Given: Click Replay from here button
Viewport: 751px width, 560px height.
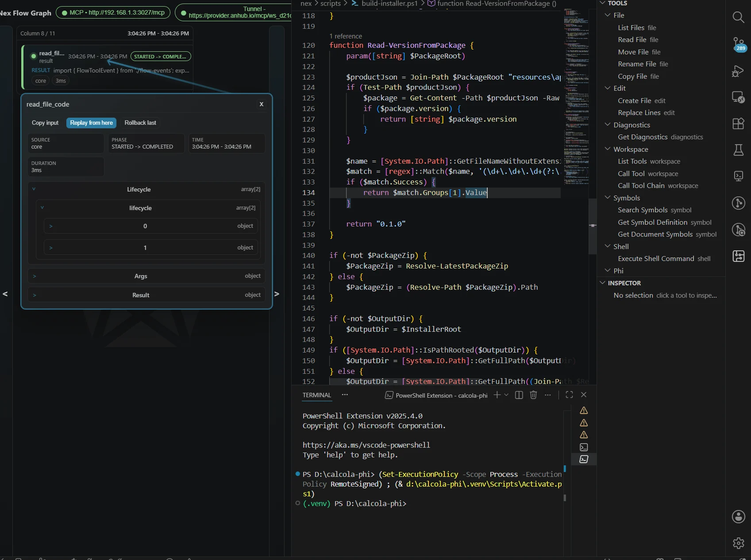Looking at the screenshot, I should (91, 123).
